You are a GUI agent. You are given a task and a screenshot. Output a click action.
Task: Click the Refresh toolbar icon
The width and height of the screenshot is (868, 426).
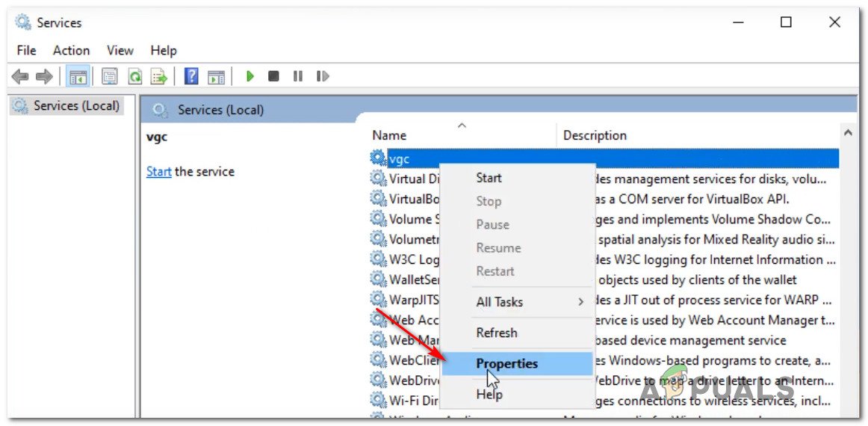point(134,76)
